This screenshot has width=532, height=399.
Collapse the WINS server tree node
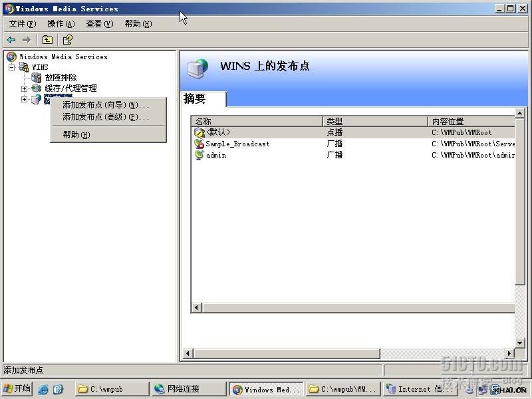click(12, 67)
